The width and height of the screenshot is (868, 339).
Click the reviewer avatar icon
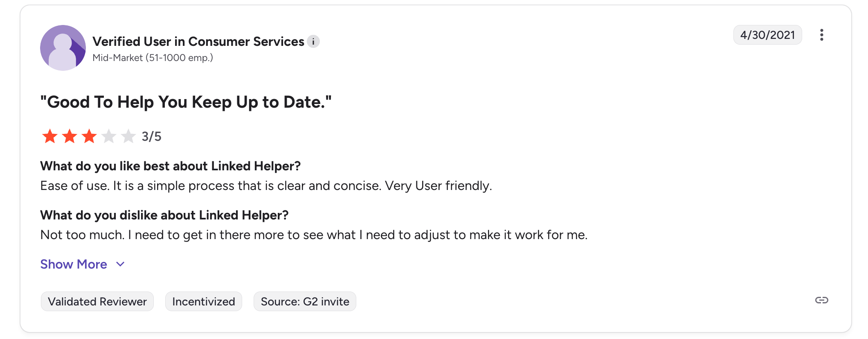coord(63,48)
